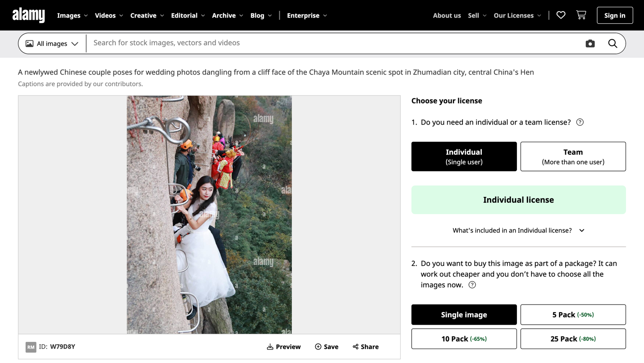
Task: Open the shopping cart icon
Action: tap(581, 15)
